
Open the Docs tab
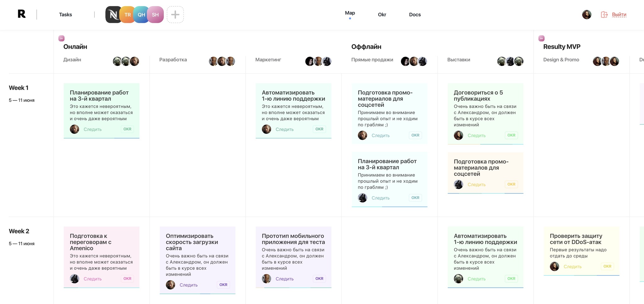(415, 14)
